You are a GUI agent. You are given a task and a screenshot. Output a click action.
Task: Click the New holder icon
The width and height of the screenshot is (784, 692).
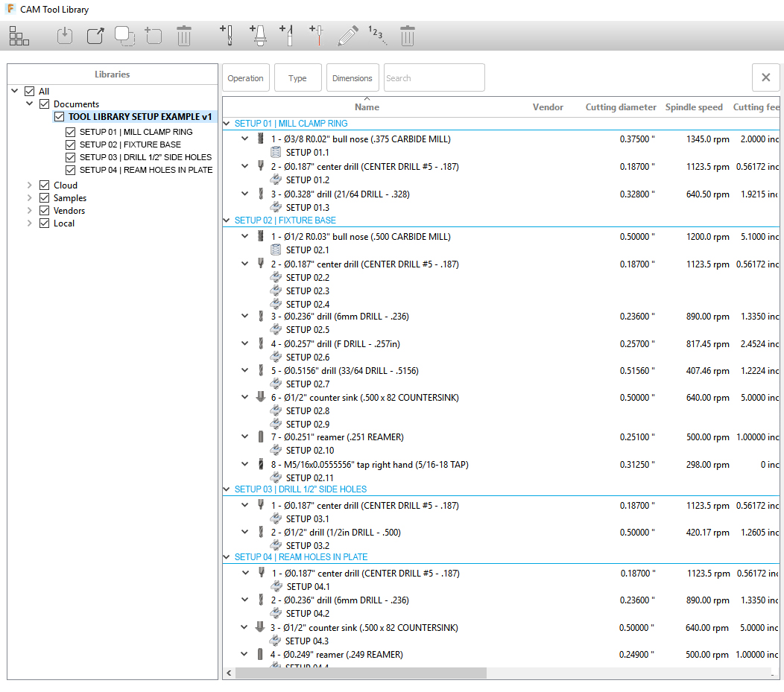click(258, 36)
